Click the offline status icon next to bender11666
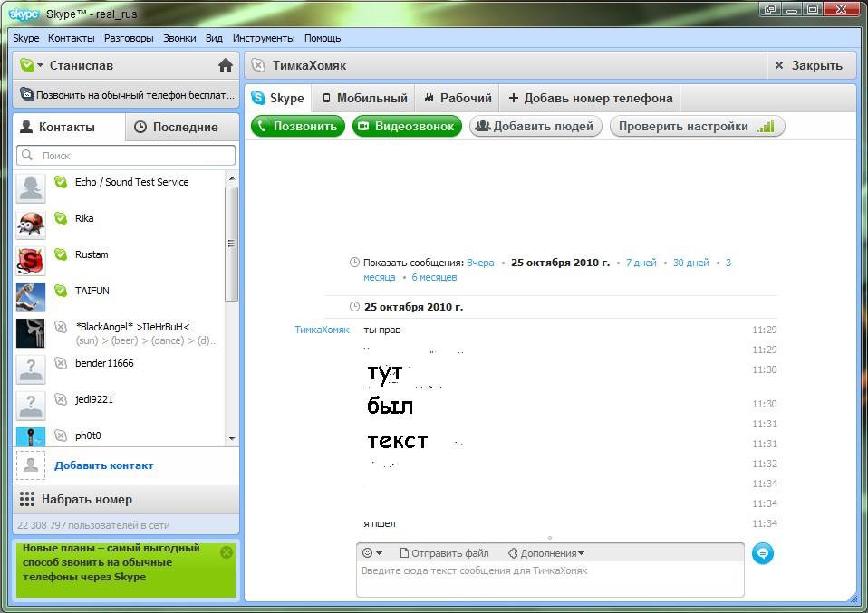This screenshot has width=868, height=613. [61, 363]
